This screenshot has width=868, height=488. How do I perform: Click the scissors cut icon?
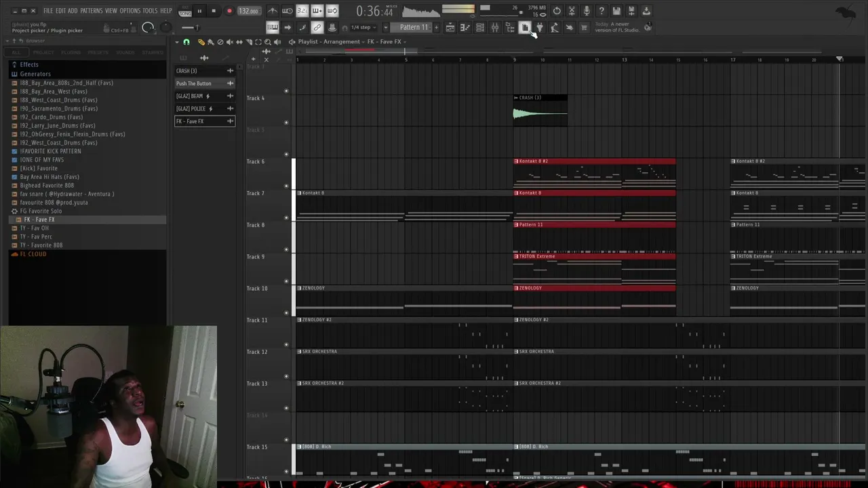pyautogui.click(x=572, y=11)
